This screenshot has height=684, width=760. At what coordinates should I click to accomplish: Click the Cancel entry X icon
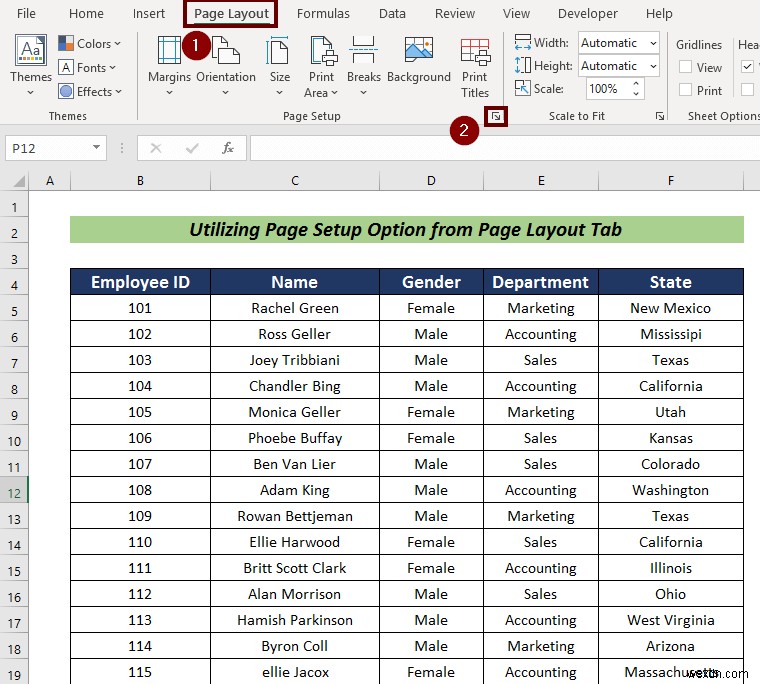point(156,148)
